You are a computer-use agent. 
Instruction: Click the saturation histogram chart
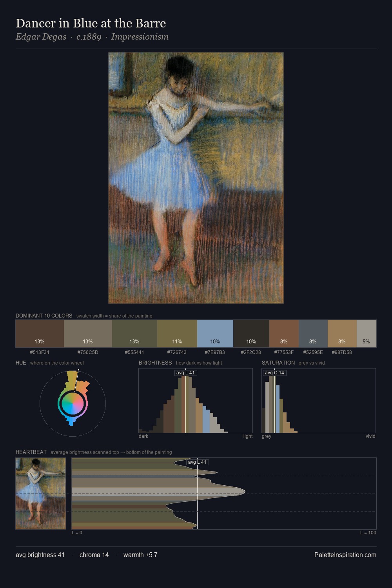pyautogui.click(x=319, y=401)
